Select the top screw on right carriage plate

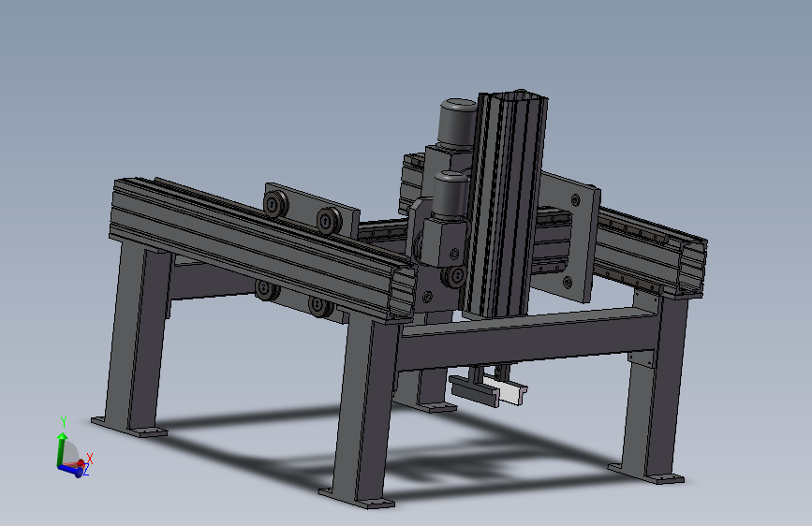(x=575, y=200)
